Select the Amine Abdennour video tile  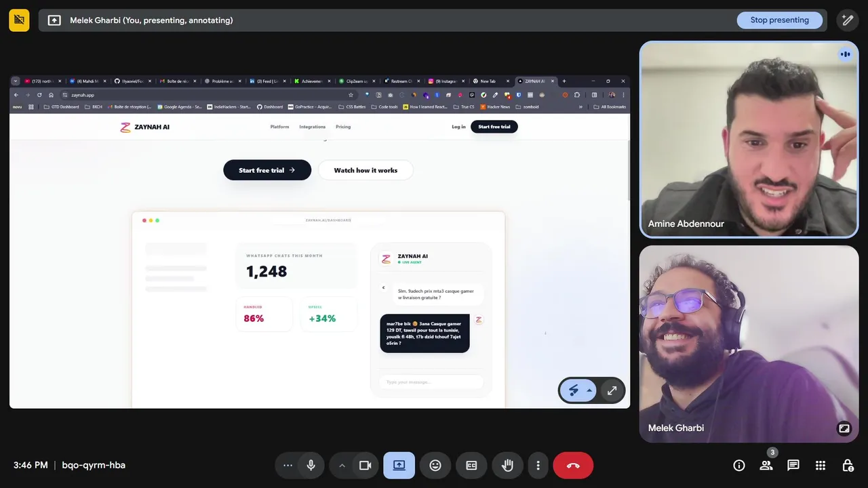coord(749,140)
